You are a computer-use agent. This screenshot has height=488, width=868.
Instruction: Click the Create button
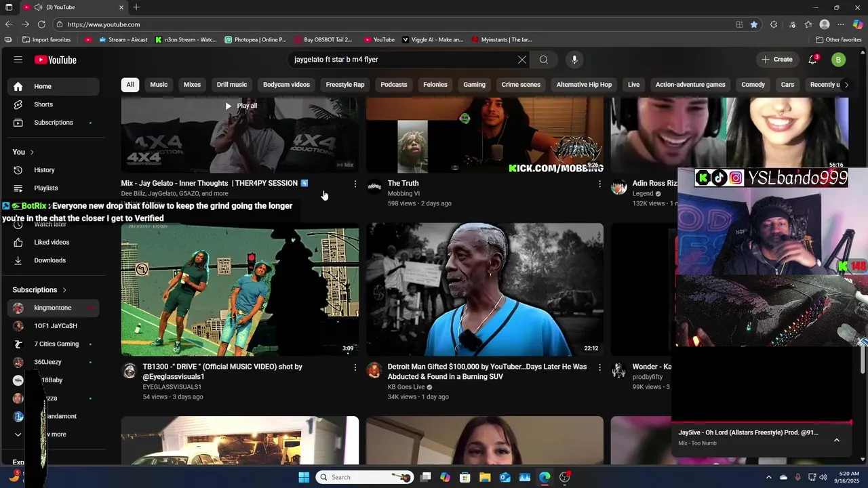point(777,60)
